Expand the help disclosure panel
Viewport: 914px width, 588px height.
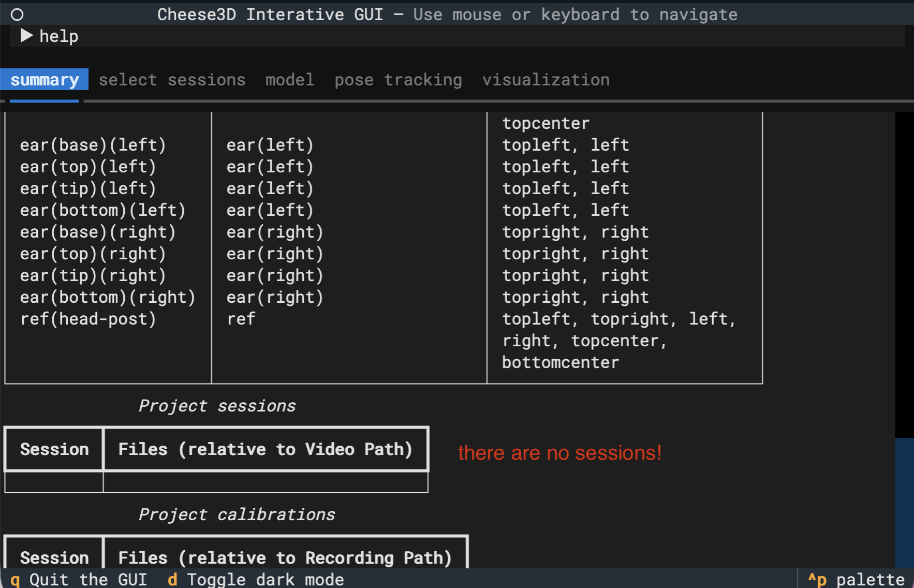coord(58,36)
